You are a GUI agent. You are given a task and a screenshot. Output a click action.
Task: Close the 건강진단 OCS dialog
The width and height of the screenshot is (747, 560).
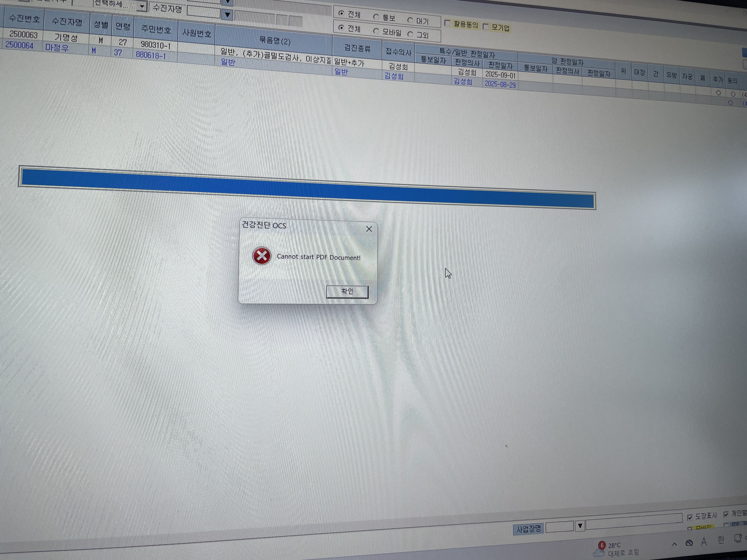[369, 229]
